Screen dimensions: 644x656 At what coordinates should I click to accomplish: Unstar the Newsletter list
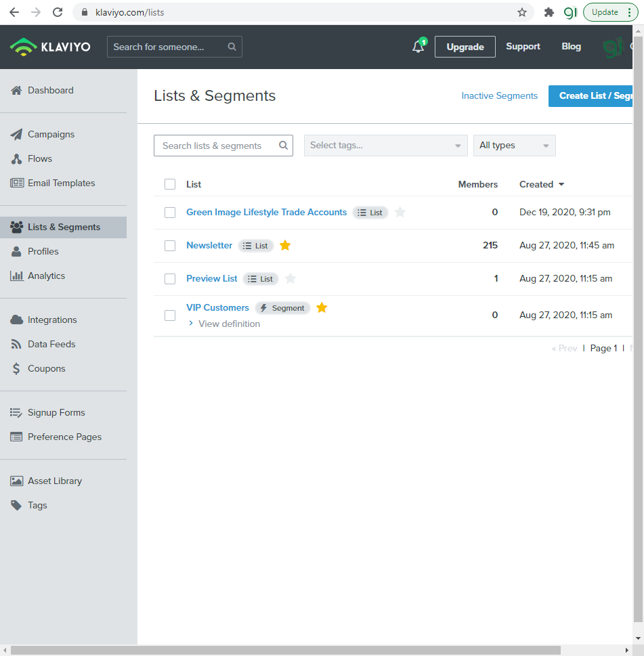click(x=285, y=245)
